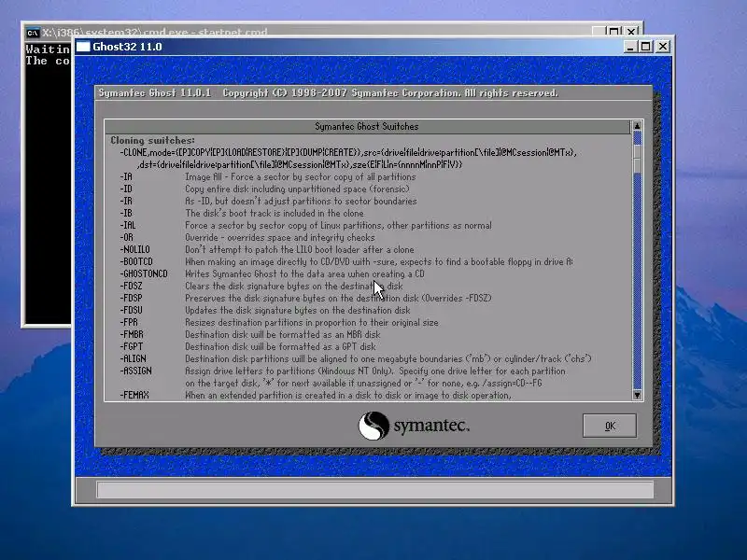
Task: Click 'Override - overrides space and integrity checks' text
Action: pyautogui.click(x=279, y=238)
